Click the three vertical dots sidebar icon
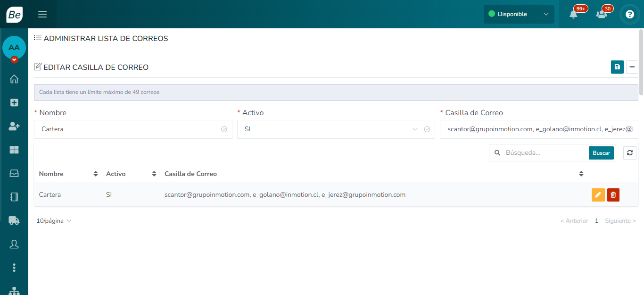The height and width of the screenshot is (295, 644). click(14, 268)
